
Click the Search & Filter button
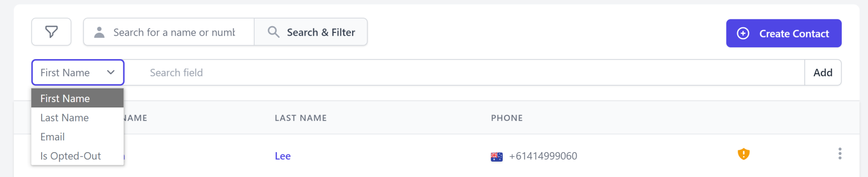[311, 32]
